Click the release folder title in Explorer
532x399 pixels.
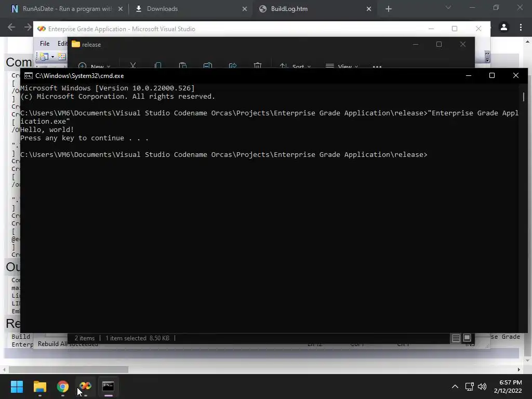91,45
